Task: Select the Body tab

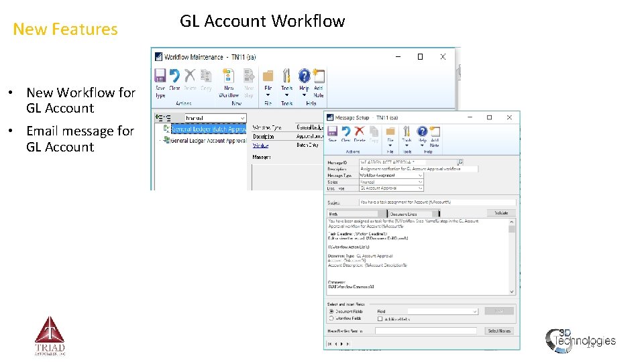Action: (x=356, y=214)
